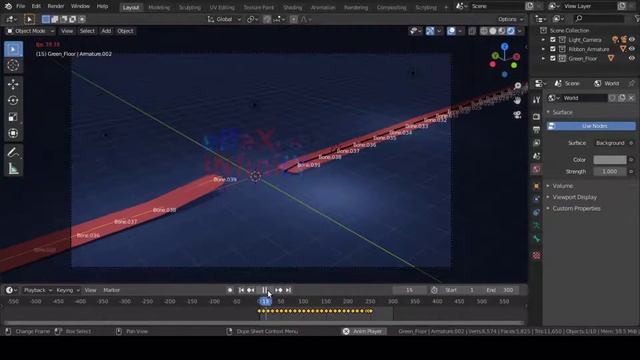This screenshot has height=360, width=640.
Task: Click the current frame indicator on timeline
Action: coord(265,302)
